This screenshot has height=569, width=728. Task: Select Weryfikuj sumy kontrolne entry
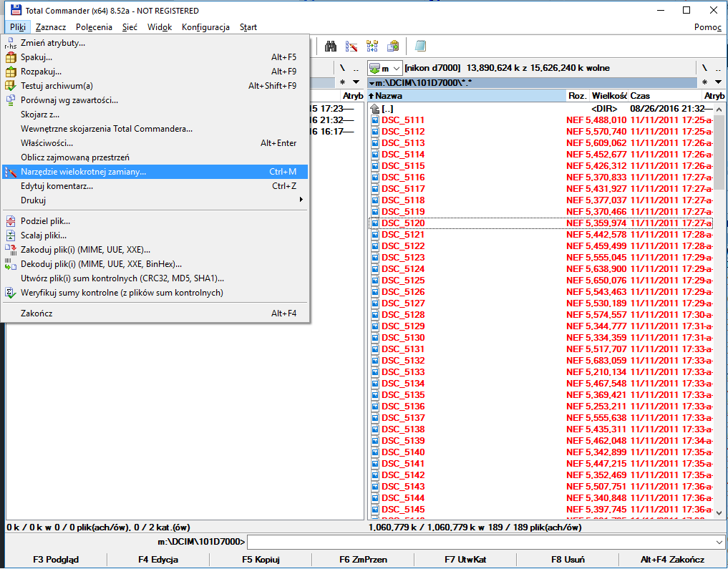pos(155,293)
